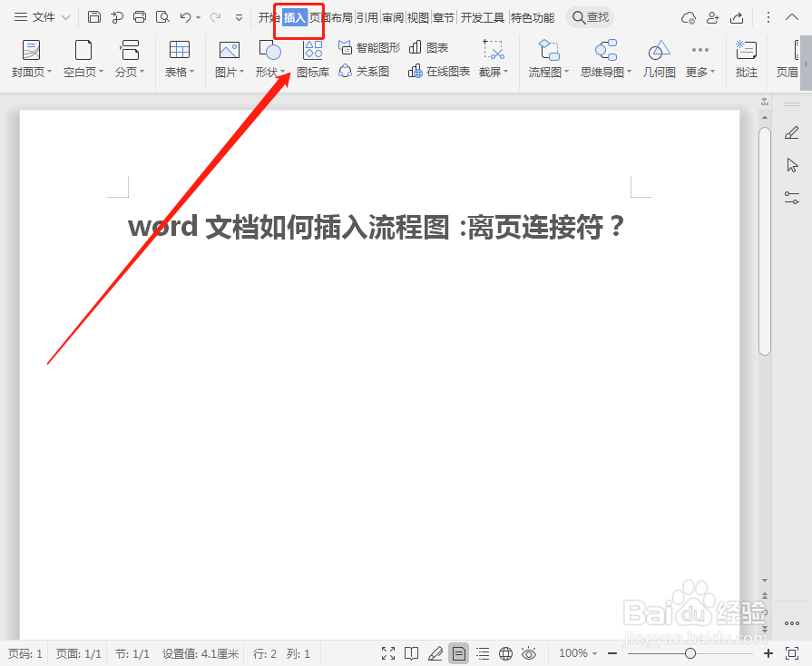Click the Undo arrow icon
This screenshot has height=666, width=812.
(185, 17)
